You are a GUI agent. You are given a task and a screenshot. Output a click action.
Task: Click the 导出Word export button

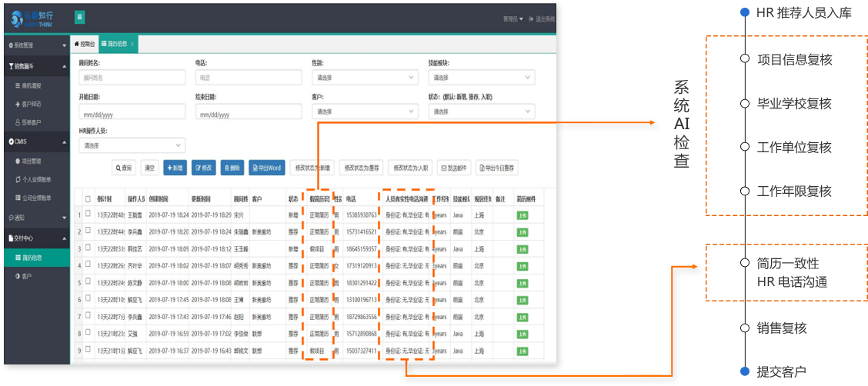point(267,168)
